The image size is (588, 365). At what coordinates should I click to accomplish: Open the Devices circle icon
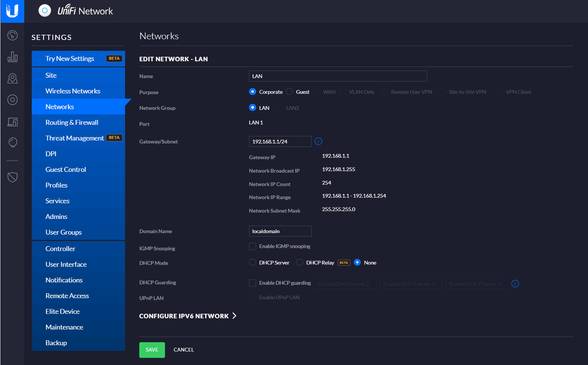[x=12, y=100]
